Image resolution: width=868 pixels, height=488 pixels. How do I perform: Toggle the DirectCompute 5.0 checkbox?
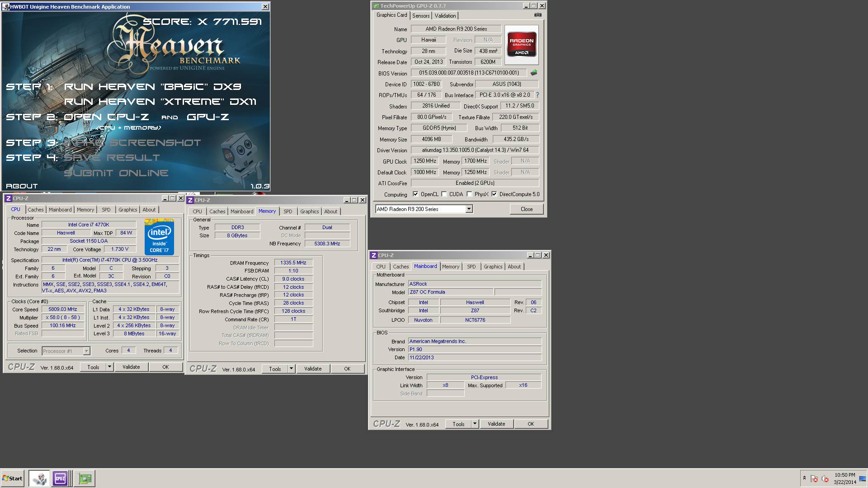[x=494, y=194]
